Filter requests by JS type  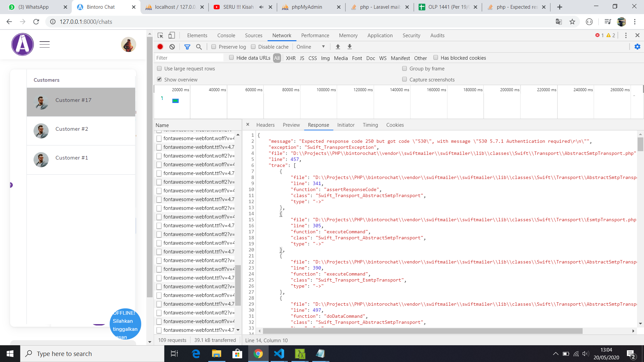(x=302, y=58)
